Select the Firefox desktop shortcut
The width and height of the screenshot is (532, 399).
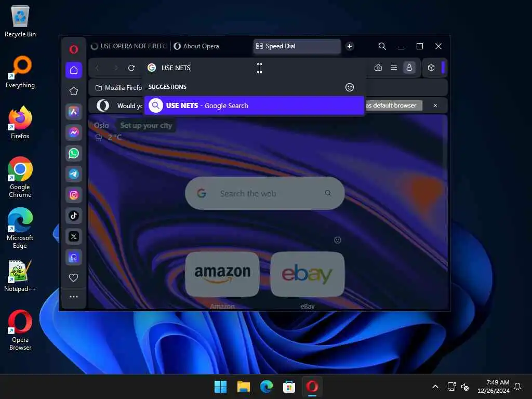(20, 123)
